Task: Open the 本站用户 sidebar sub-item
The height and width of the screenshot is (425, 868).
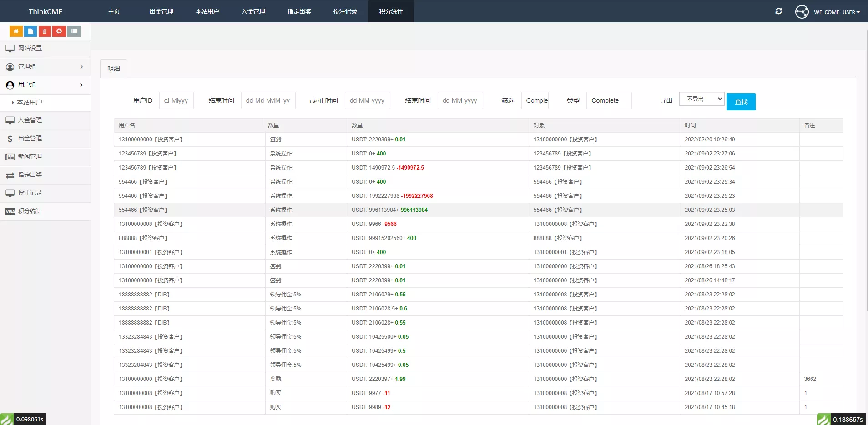Action: pos(30,102)
